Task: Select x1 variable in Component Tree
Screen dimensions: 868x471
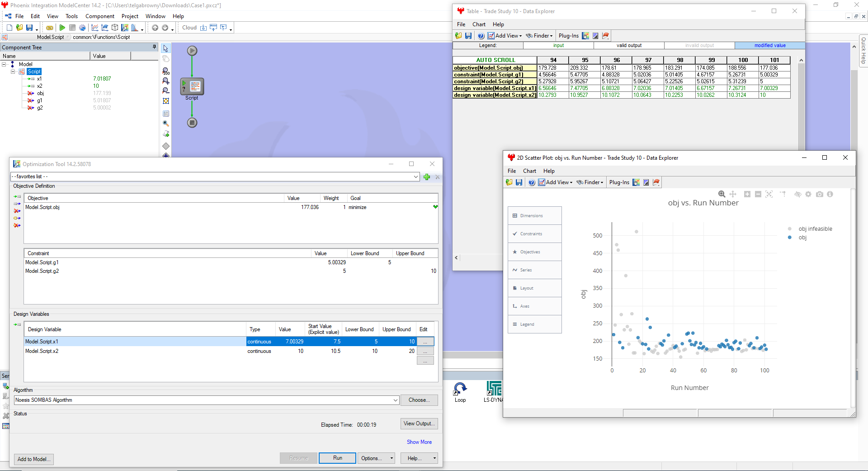Action: [40, 79]
